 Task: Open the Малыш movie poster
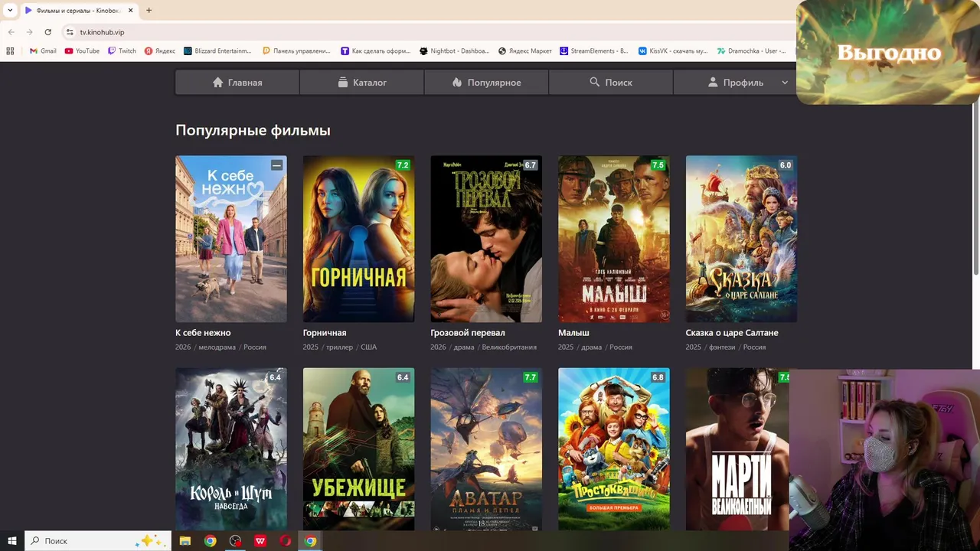tap(614, 239)
